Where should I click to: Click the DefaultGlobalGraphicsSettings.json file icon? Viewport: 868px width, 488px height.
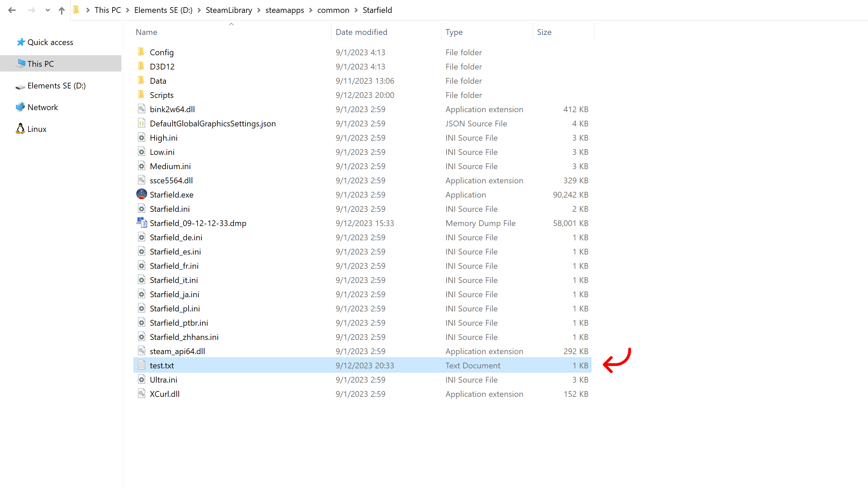click(141, 123)
